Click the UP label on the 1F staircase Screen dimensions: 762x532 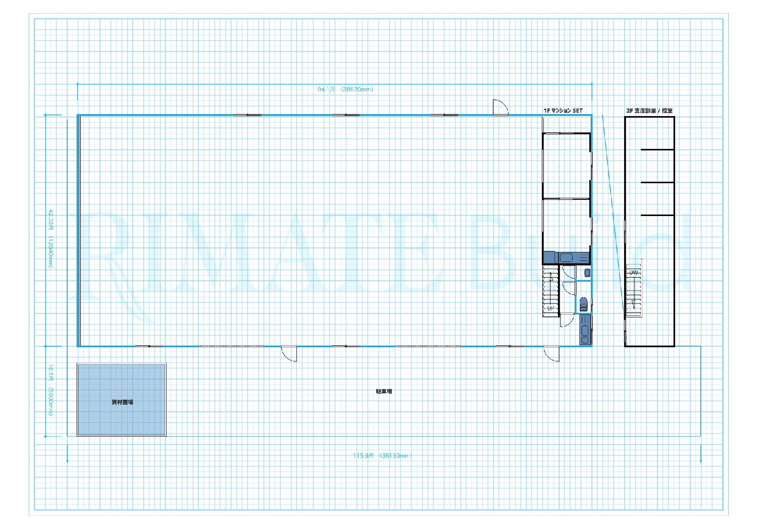pyautogui.click(x=550, y=308)
